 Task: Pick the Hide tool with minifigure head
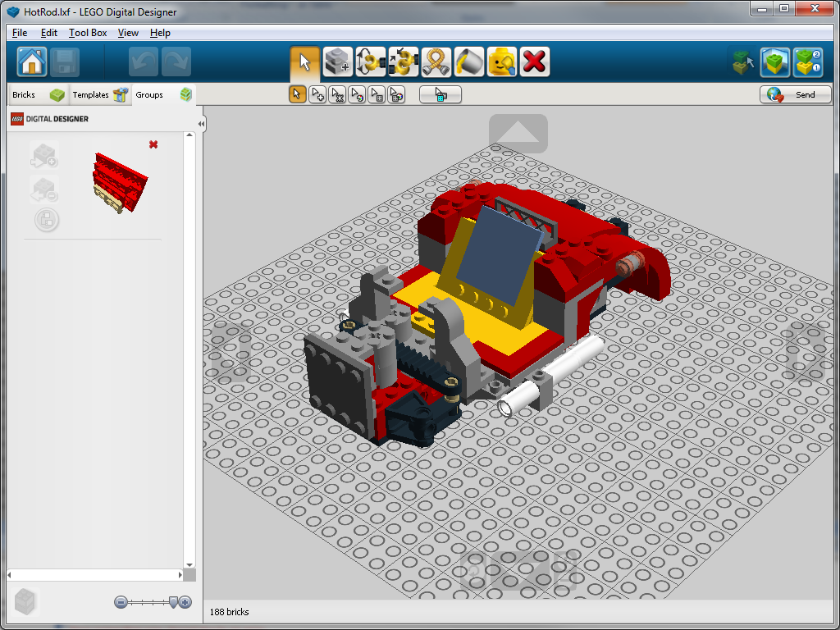[x=501, y=62]
